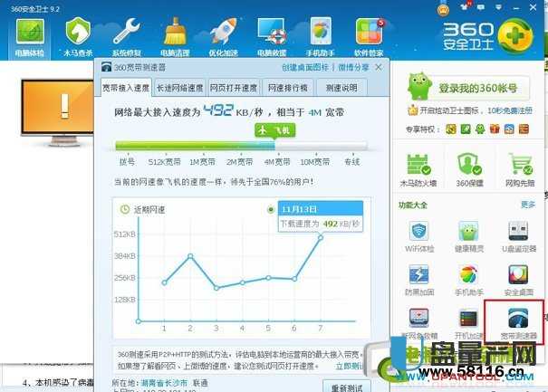Image resolution: width=548 pixels, height=392 pixels.
Task: Switch to 网速排行榜 tab
Action: point(287,88)
